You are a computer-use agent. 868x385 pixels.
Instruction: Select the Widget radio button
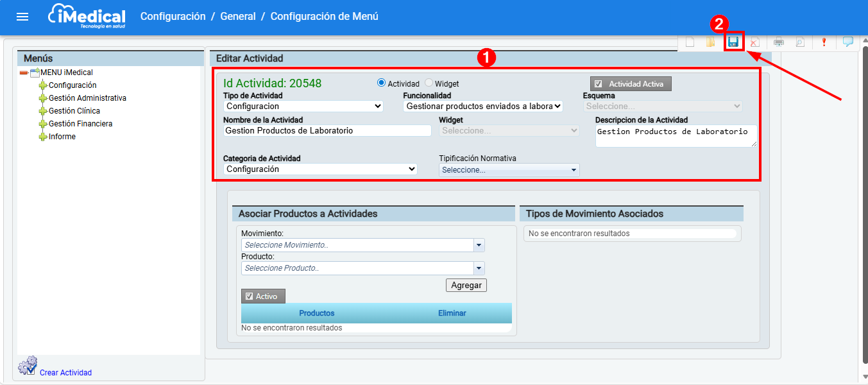429,83
